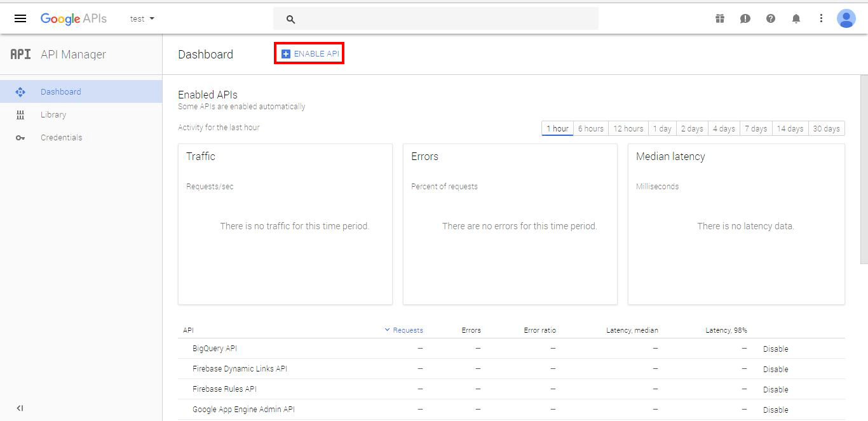
Task: Click the API column header
Action: 188,330
